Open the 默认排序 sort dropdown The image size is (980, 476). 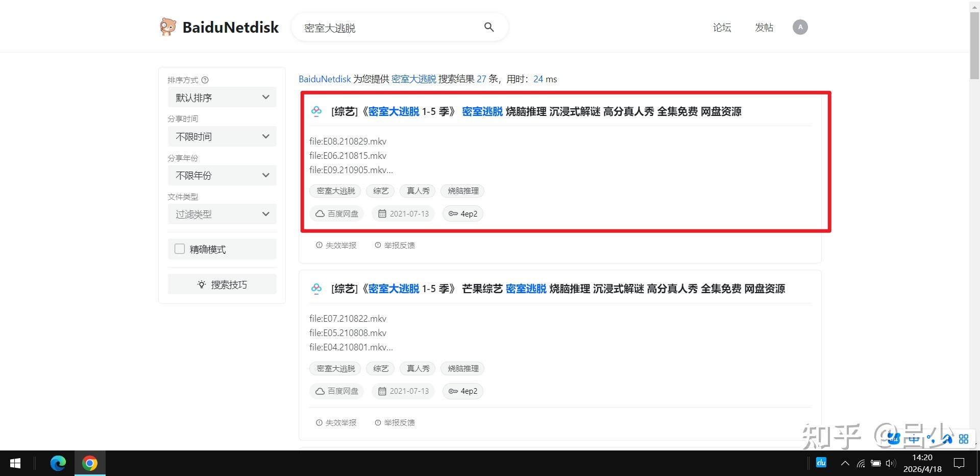click(222, 98)
